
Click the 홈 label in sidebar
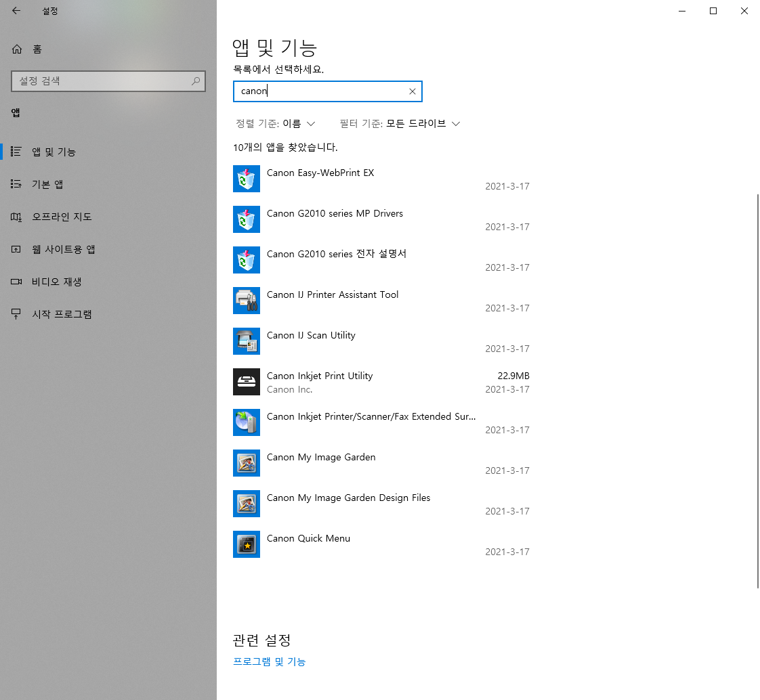click(37, 49)
